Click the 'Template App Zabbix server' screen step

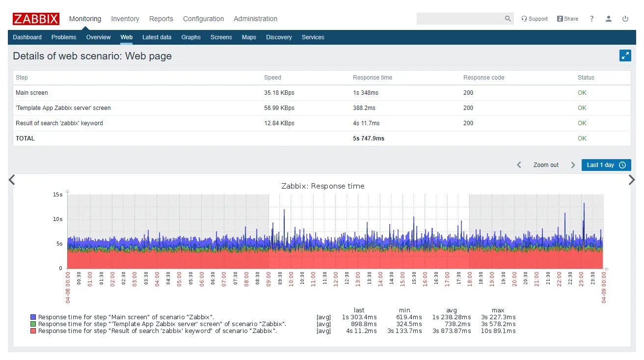(x=63, y=108)
